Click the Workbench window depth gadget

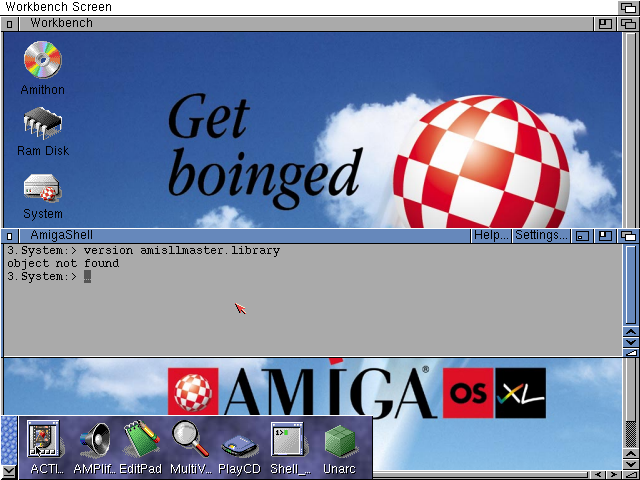628,24
